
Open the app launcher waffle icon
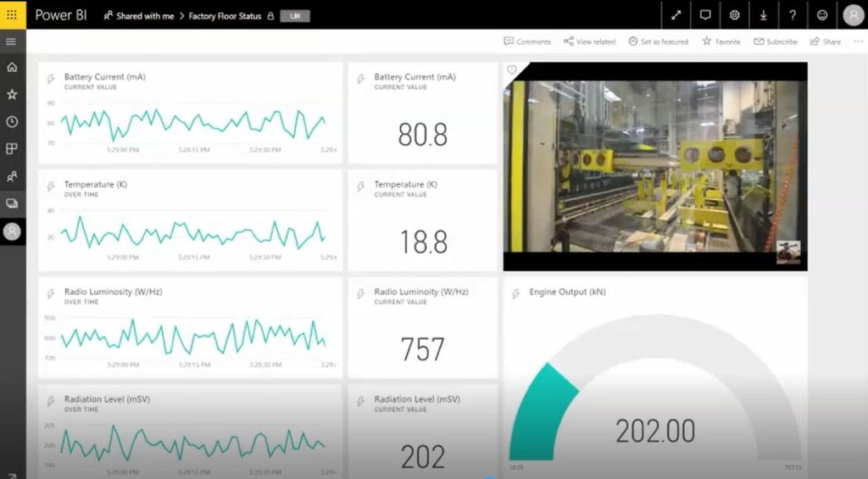click(12, 14)
